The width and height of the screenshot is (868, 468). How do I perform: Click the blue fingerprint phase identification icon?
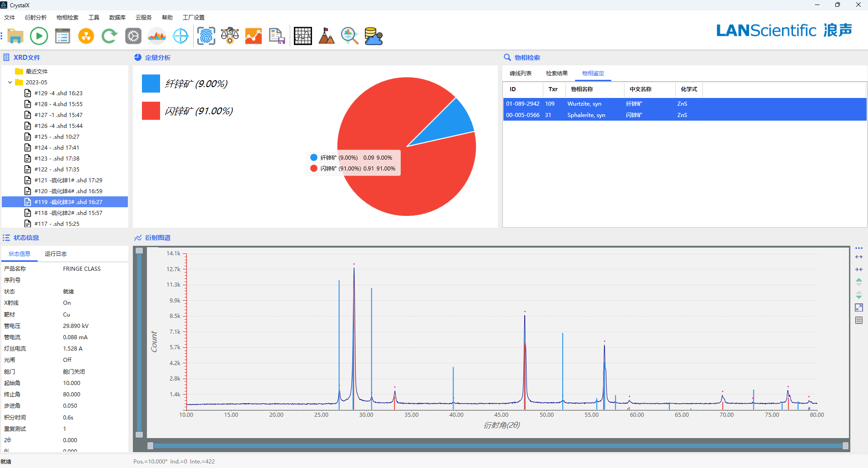206,36
